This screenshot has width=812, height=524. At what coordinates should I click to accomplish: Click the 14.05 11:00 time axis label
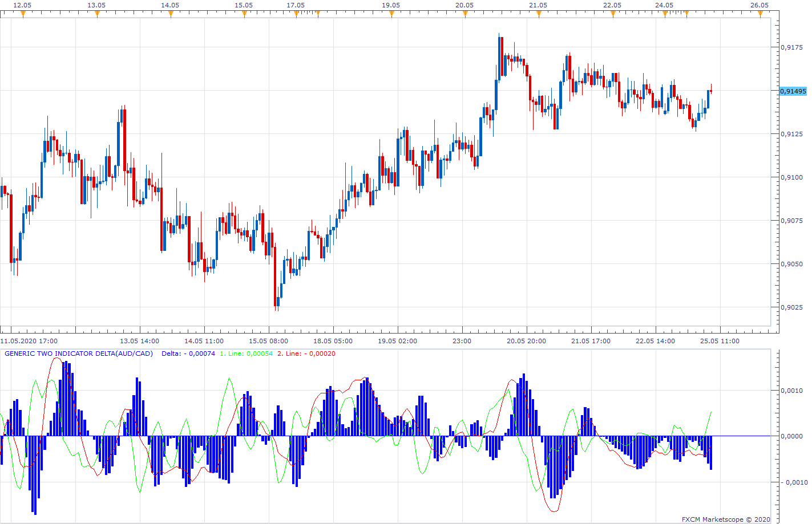coord(204,341)
